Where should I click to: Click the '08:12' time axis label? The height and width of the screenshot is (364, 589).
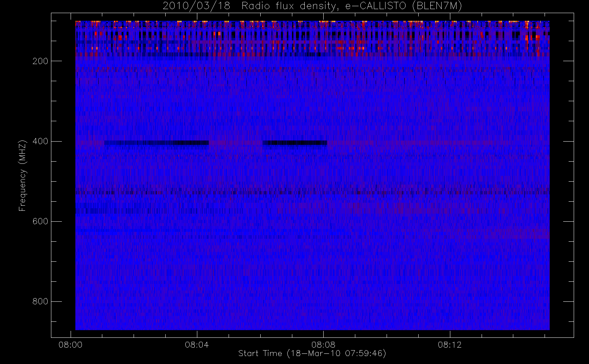click(450, 345)
